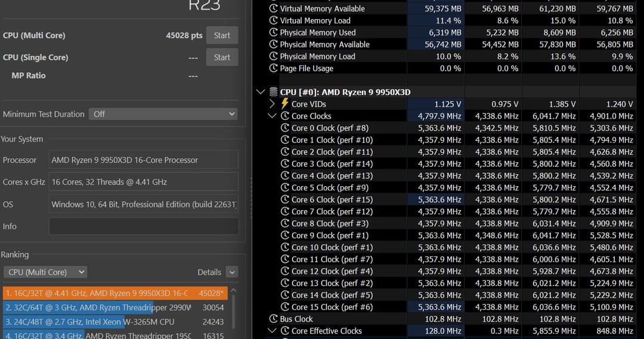Click Core 6 Clock highlighted 5,363.6 MHz value

point(439,200)
